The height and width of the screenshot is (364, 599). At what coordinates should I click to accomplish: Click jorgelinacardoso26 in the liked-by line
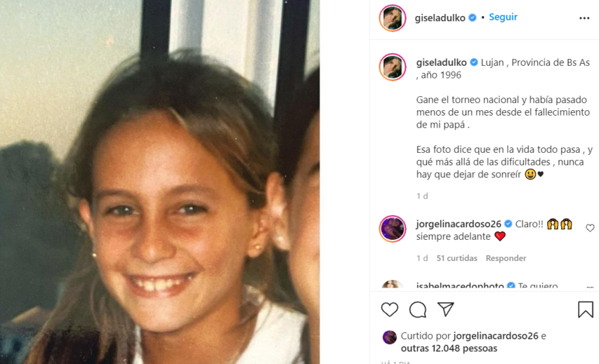pyautogui.click(x=496, y=336)
